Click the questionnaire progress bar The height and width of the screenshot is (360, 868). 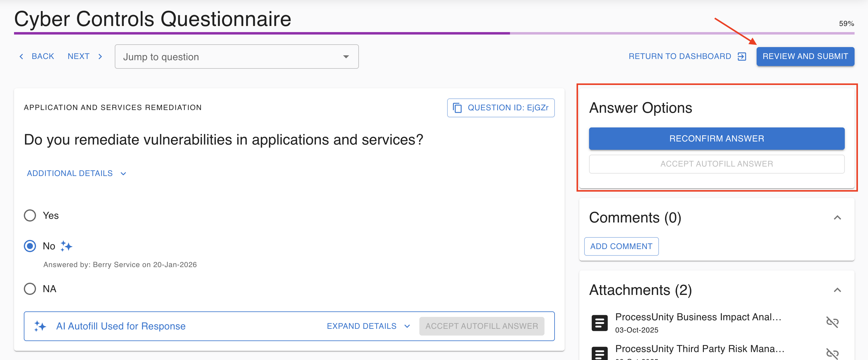click(434, 33)
